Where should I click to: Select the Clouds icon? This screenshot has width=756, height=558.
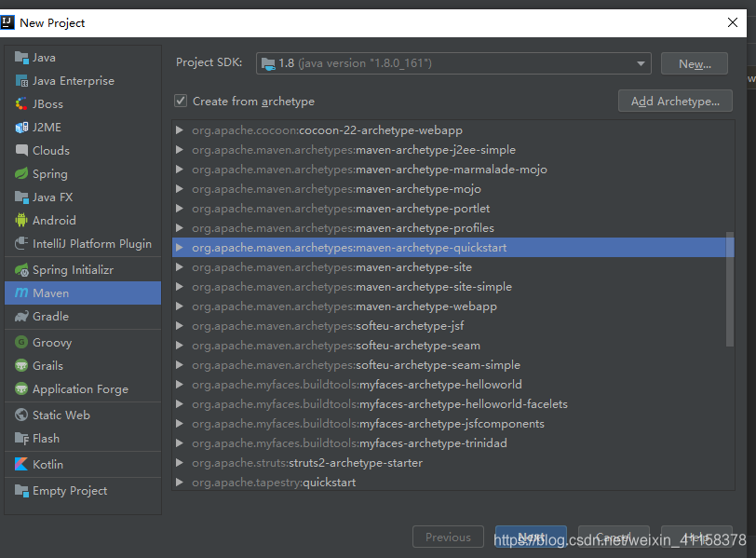pos(21,151)
